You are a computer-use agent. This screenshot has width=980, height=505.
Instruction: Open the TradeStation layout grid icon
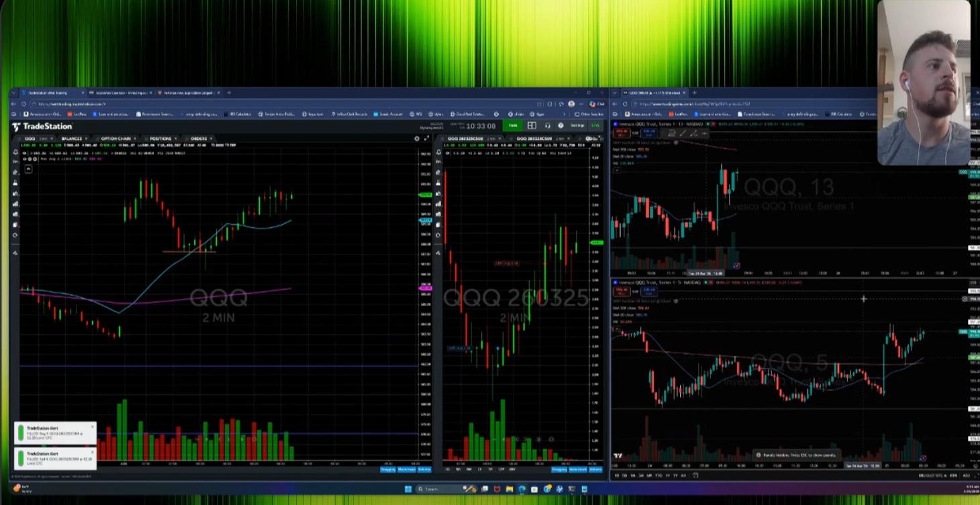tap(532, 126)
